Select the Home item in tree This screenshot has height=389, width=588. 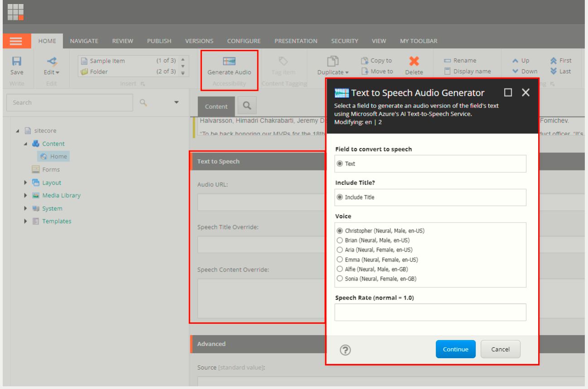coord(54,156)
